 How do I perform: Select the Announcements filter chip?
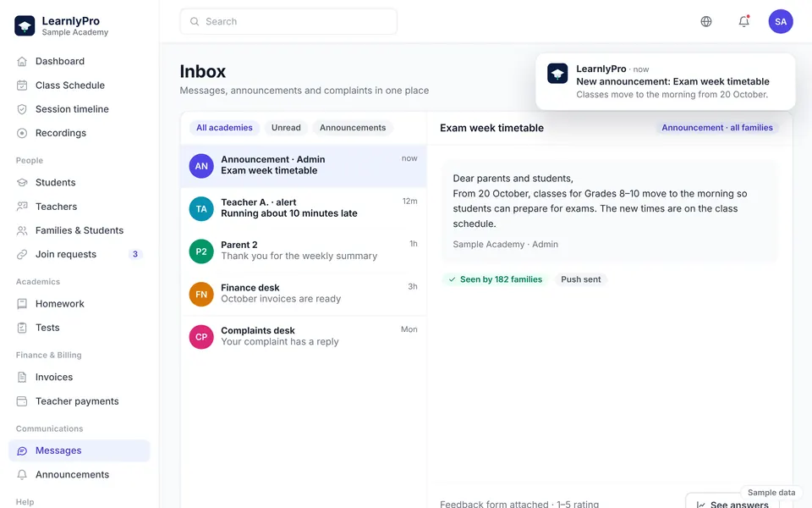click(x=353, y=128)
